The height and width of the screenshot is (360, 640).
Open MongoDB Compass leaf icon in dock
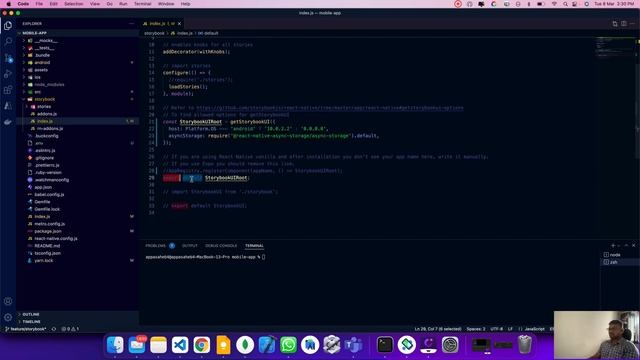(245, 345)
